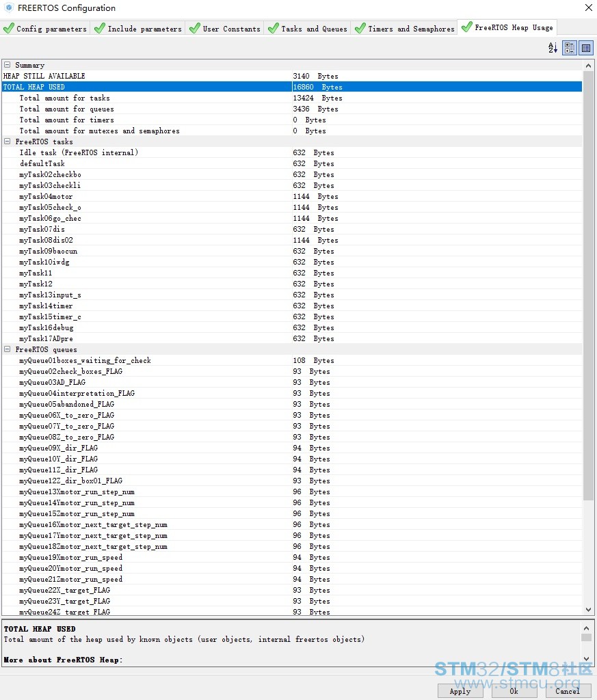597x700 pixels.
Task: Switch to categorized view icon
Action: pyautogui.click(x=570, y=48)
